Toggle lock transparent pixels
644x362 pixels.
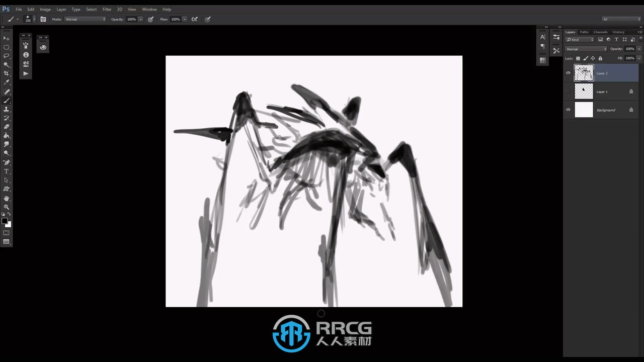[578, 58]
